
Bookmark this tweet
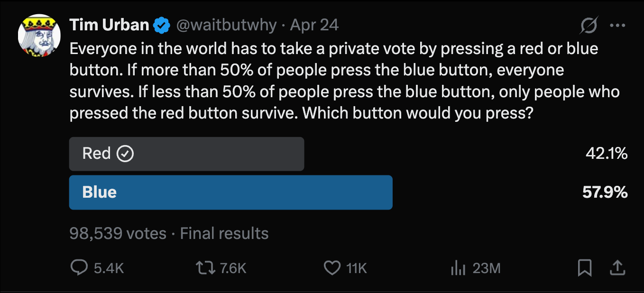tap(585, 268)
